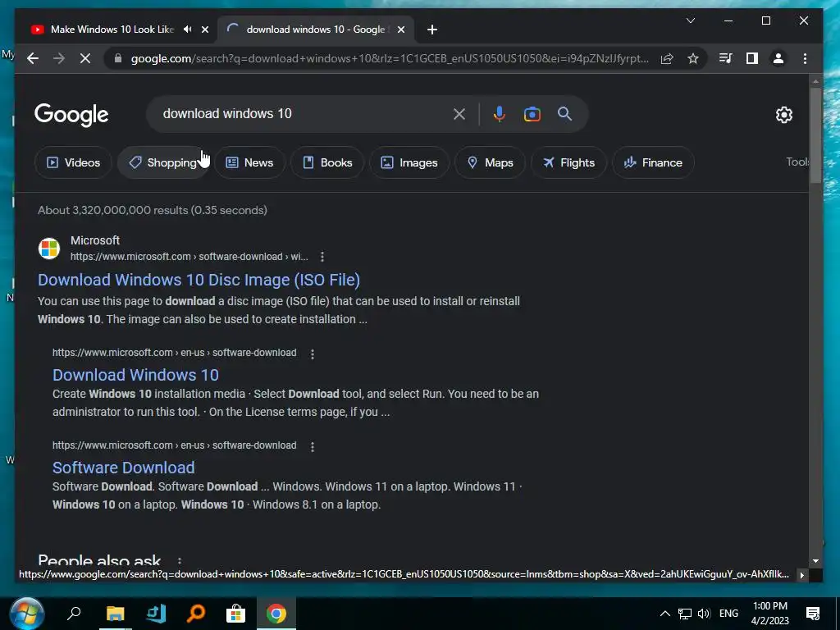Stop loading the page with X button
Viewport: 840px width, 630px height.
pos(85,58)
